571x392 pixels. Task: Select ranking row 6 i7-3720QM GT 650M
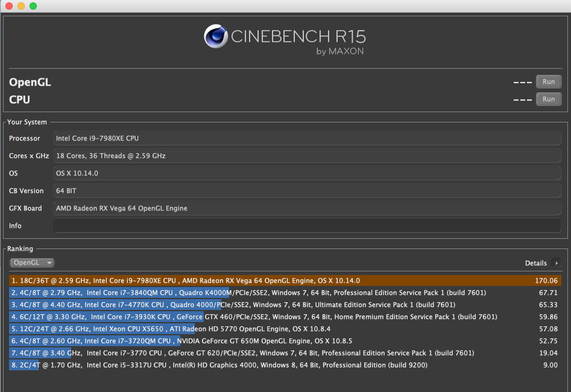coord(285,341)
